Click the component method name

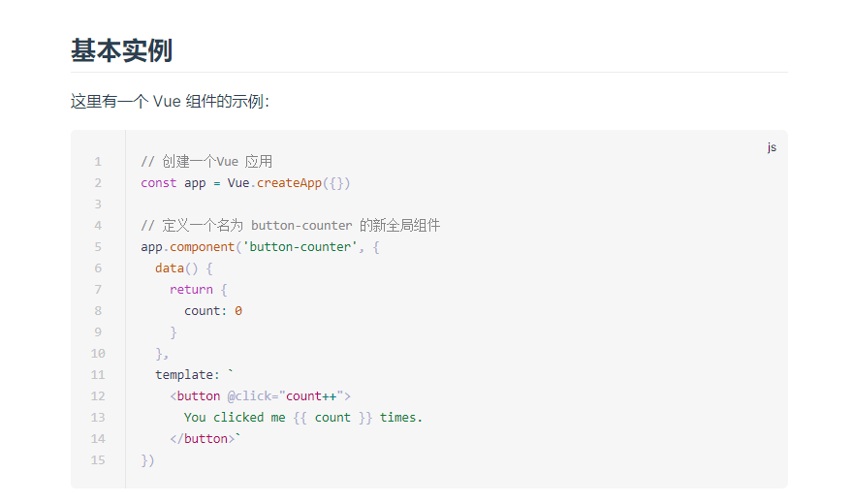203,247
